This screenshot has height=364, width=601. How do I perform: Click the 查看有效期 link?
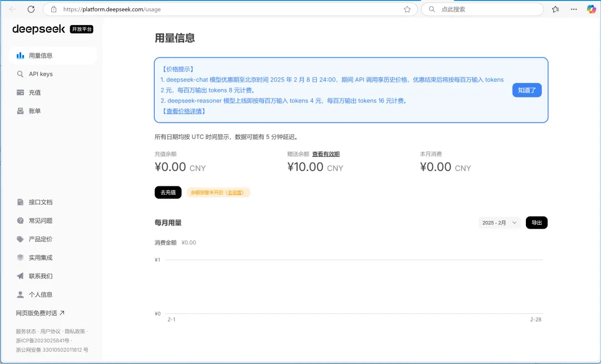pyautogui.click(x=326, y=154)
